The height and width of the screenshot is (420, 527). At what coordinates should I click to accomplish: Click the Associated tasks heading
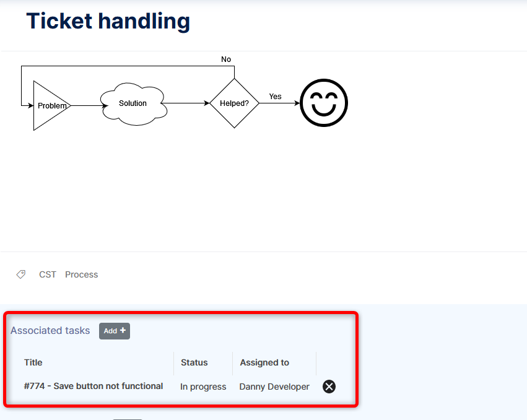pyautogui.click(x=50, y=331)
